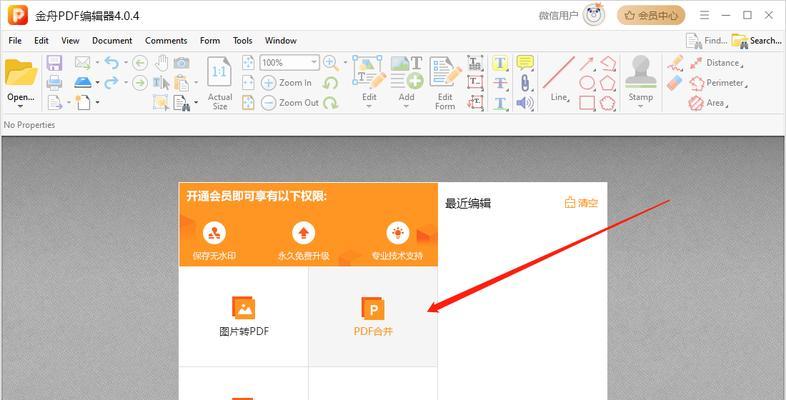Select the Strikeout Text tool
Screen dimensions: 786x400
500,83
